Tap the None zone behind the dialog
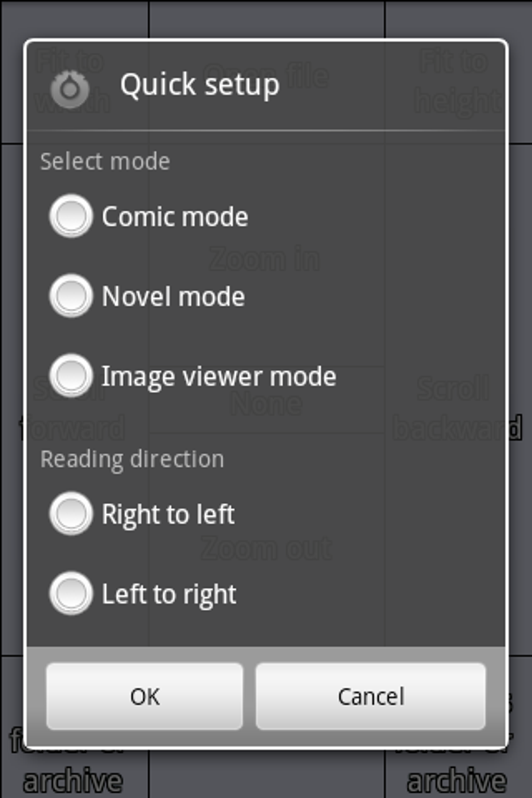Viewport: 532px width, 798px height. pos(266,404)
